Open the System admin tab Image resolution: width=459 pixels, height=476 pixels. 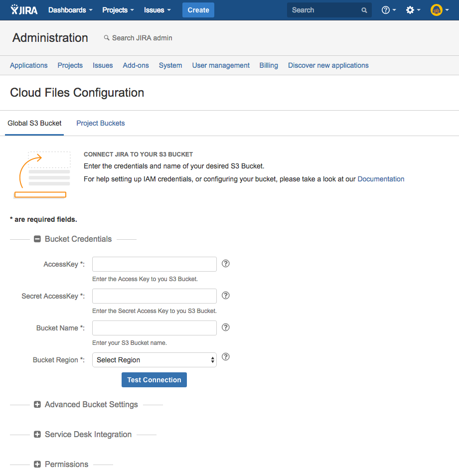(170, 65)
